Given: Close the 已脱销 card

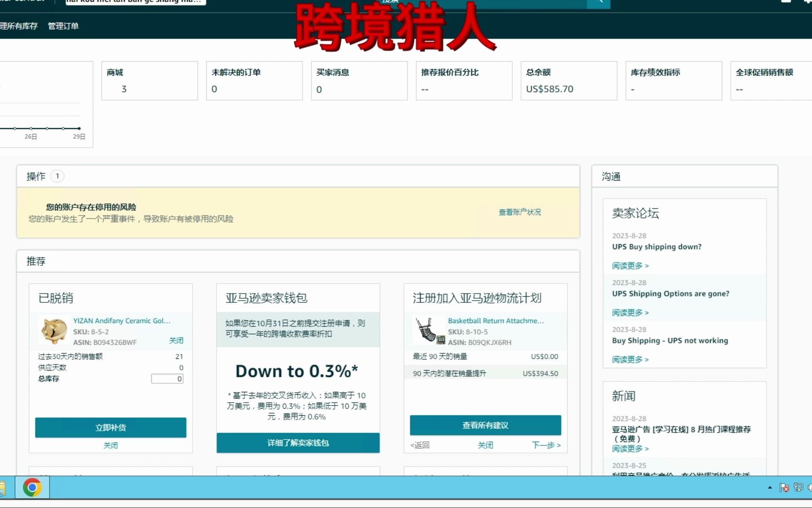Looking at the screenshot, I should [110, 445].
